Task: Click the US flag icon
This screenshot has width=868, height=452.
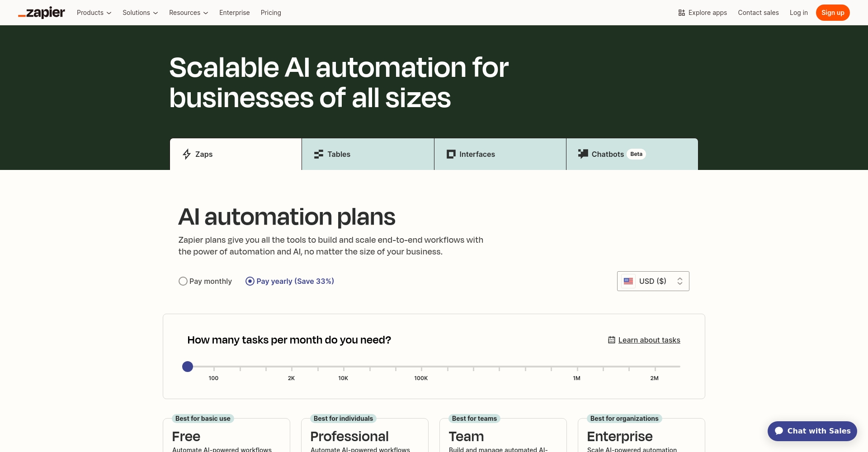Action: point(628,281)
